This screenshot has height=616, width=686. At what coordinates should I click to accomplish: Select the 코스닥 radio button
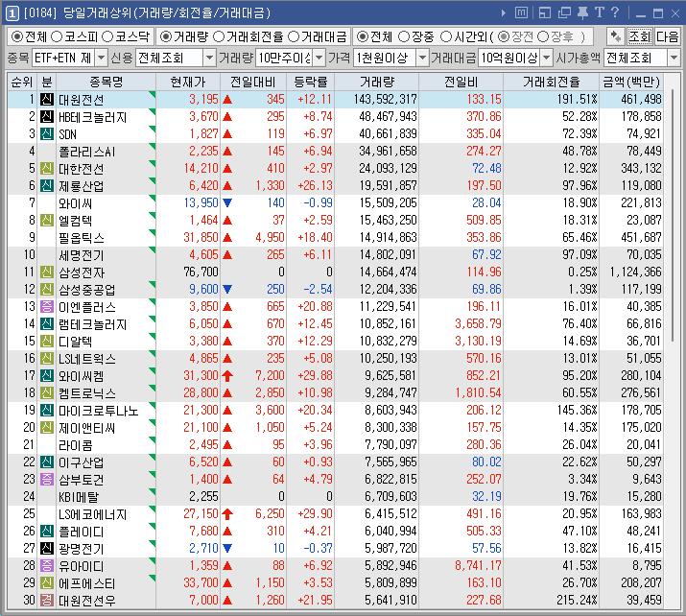pos(107,36)
